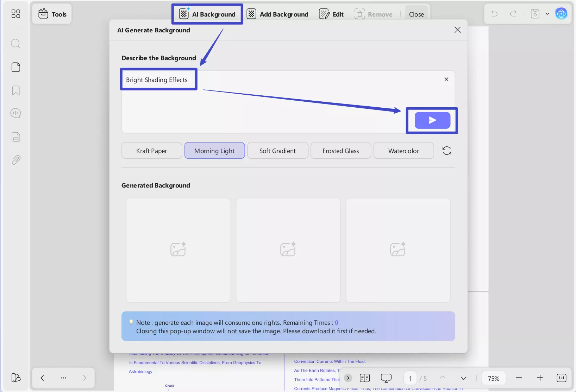Image resolution: width=576 pixels, height=392 pixels.
Task: Select the Morning Light style
Action: point(215,150)
